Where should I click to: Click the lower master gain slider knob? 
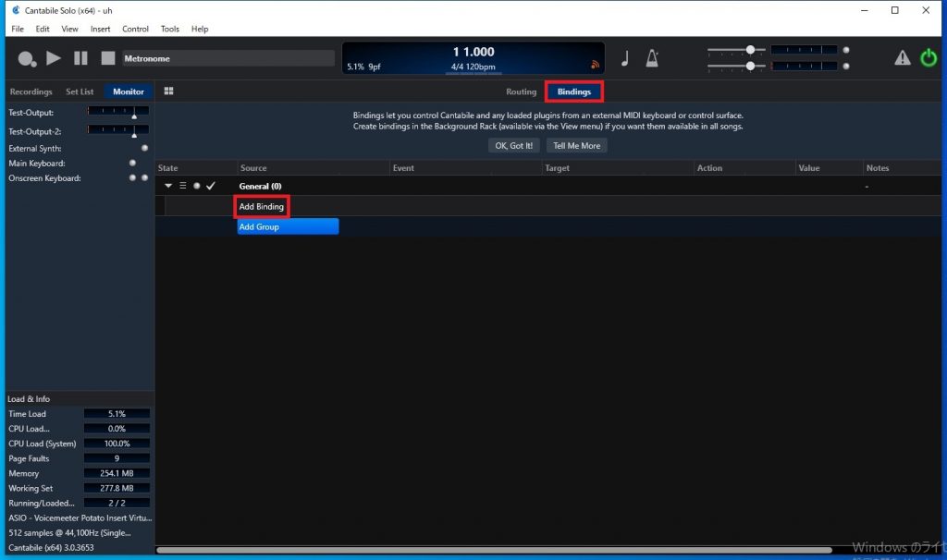[750, 66]
